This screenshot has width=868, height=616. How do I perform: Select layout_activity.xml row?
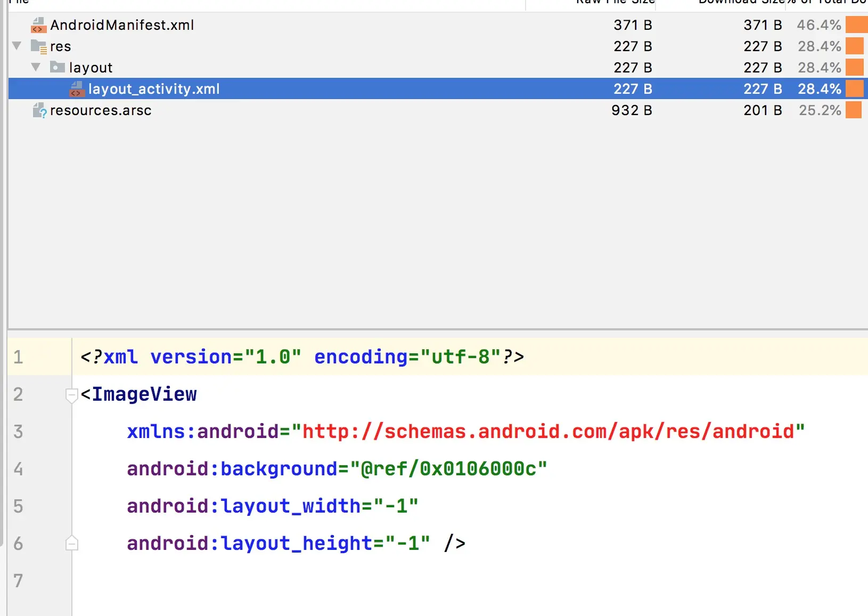pyautogui.click(x=438, y=88)
